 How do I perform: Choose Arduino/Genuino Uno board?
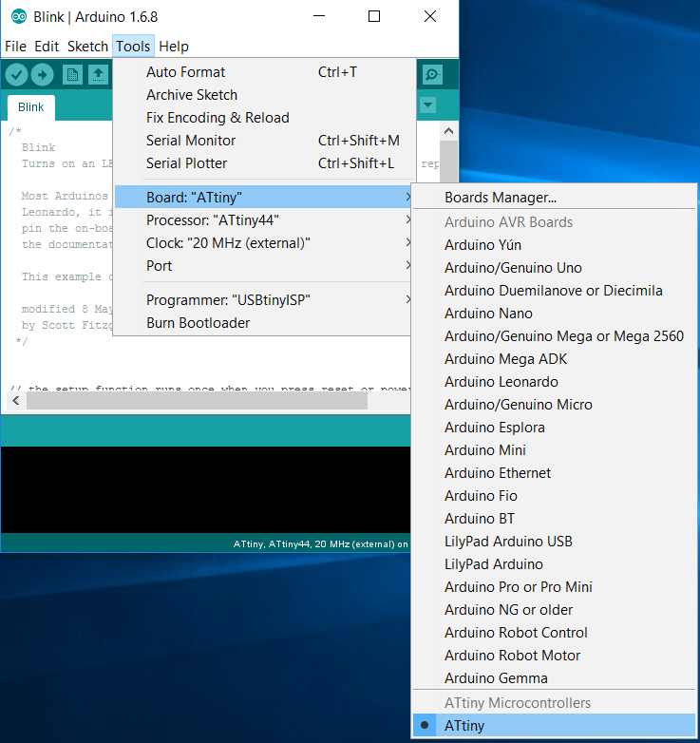click(554, 268)
